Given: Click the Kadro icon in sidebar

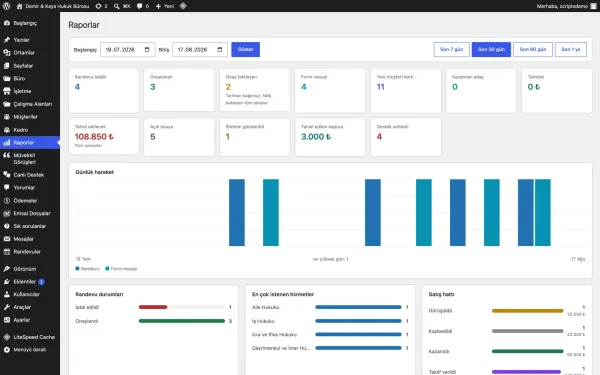Looking at the screenshot, I should pos(7,130).
